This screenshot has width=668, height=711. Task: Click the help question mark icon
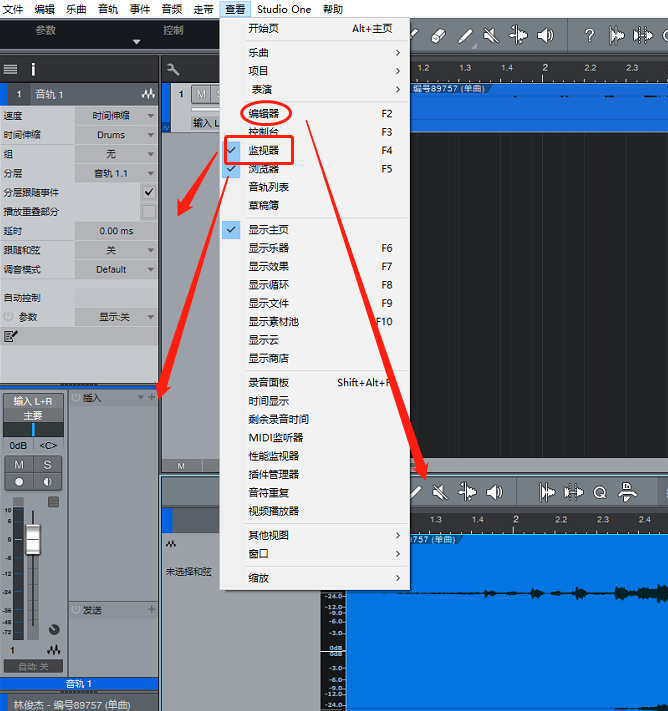pyautogui.click(x=589, y=36)
